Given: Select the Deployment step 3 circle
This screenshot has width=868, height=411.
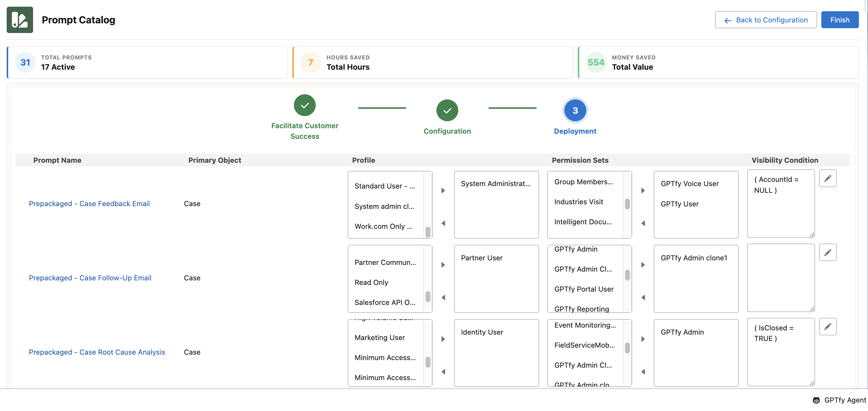Looking at the screenshot, I should click(575, 111).
